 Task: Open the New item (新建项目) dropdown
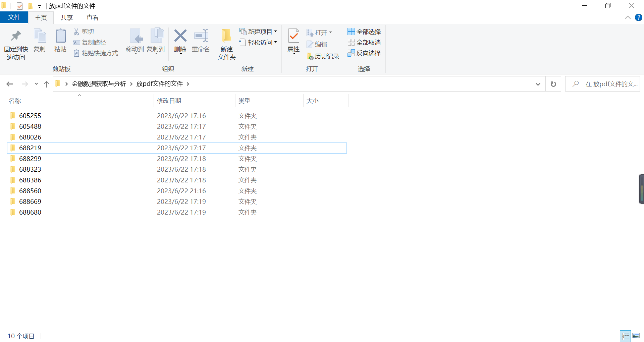(x=258, y=32)
